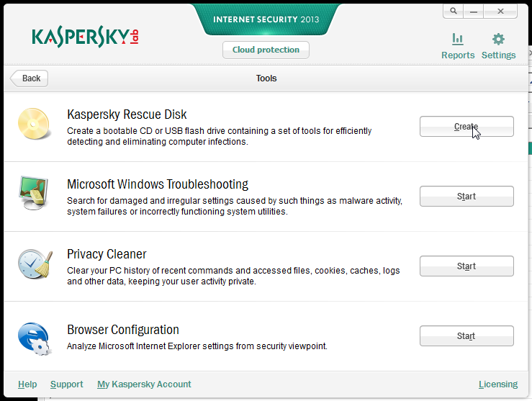Visit My Kaspersky Account link

click(144, 384)
